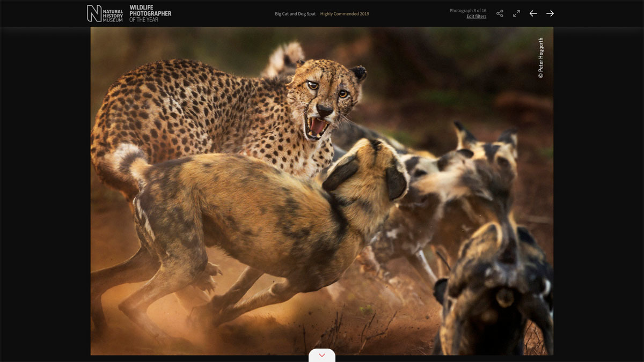The width and height of the screenshot is (644, 362).
Task: Expand photo details with the red chevron
Action: [x=322, y=356]
